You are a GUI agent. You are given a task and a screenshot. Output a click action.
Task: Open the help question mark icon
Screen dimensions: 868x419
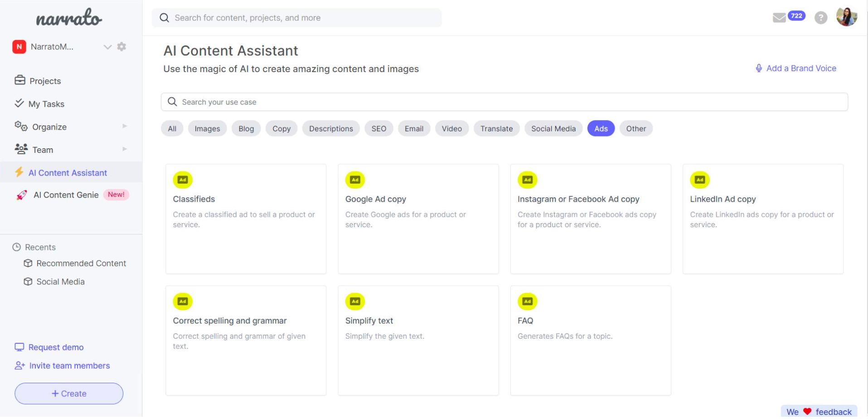pyautogui.click(x=821, y=18)
